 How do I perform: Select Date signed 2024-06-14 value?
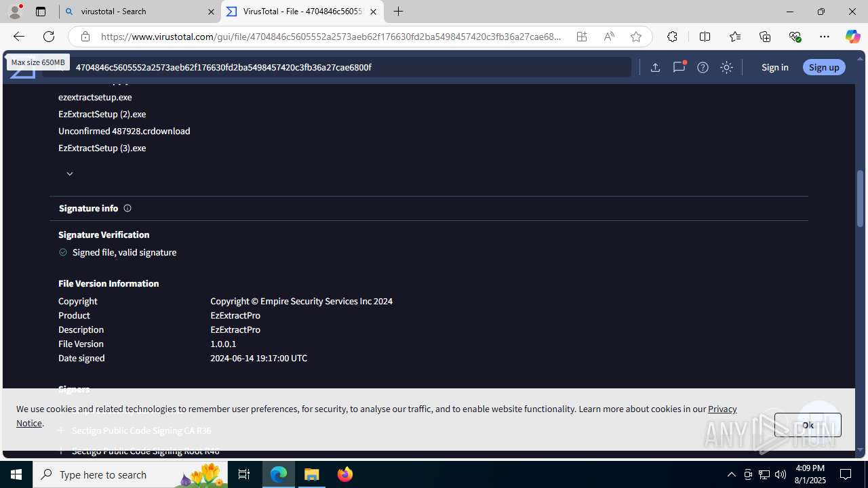(258, 358)
